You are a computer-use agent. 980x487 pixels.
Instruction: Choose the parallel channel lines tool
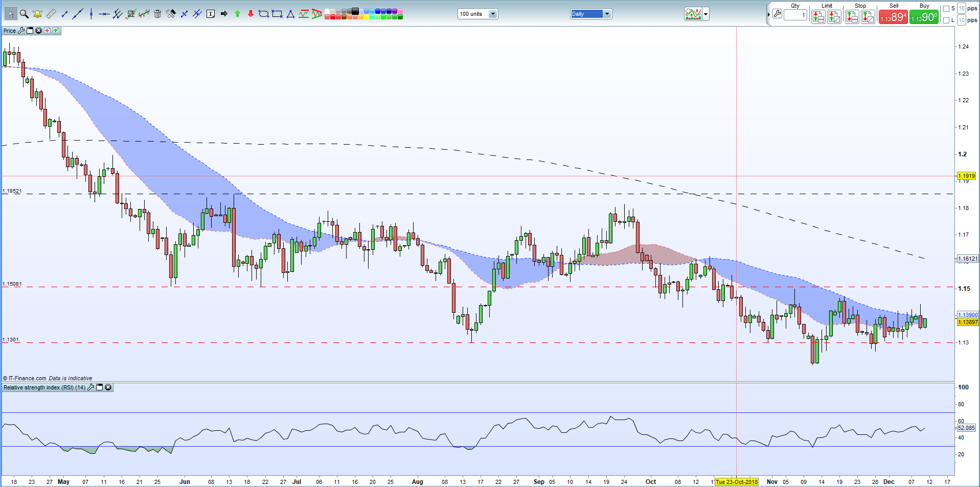117,14
